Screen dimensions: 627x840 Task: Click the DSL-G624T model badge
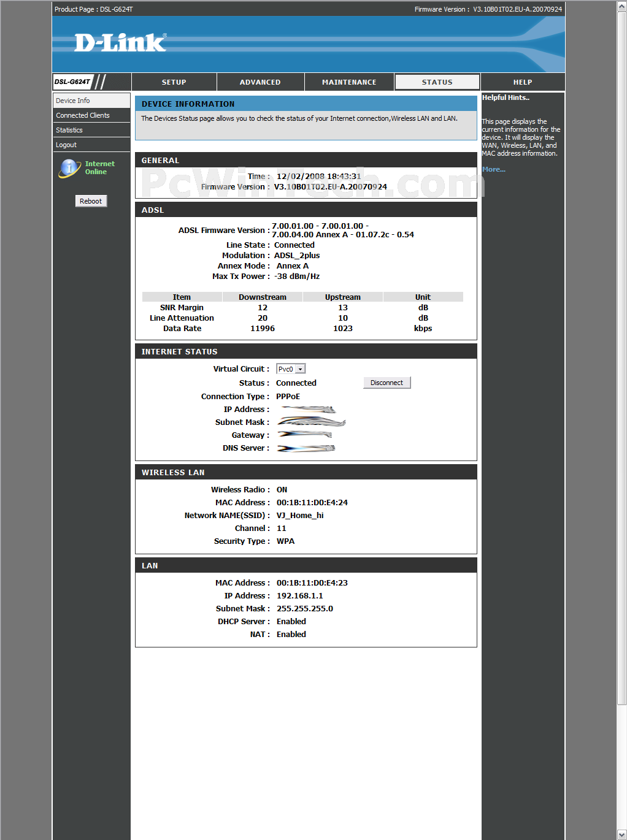click(72, 82)
